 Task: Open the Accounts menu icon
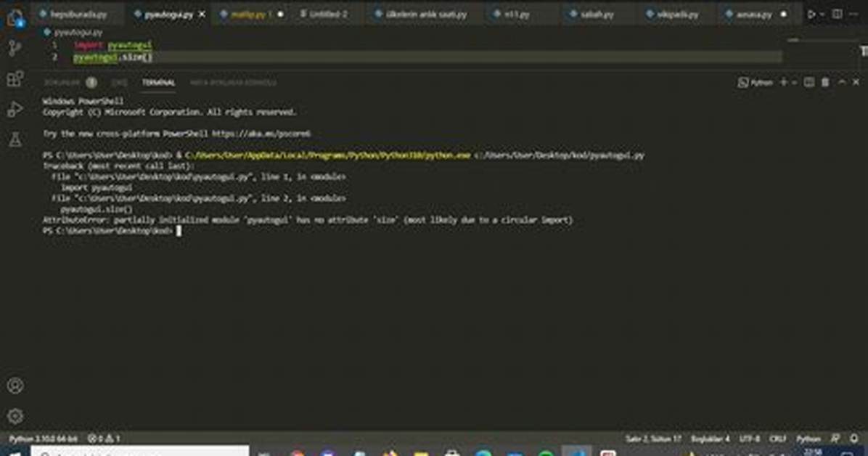pos(15,386)
